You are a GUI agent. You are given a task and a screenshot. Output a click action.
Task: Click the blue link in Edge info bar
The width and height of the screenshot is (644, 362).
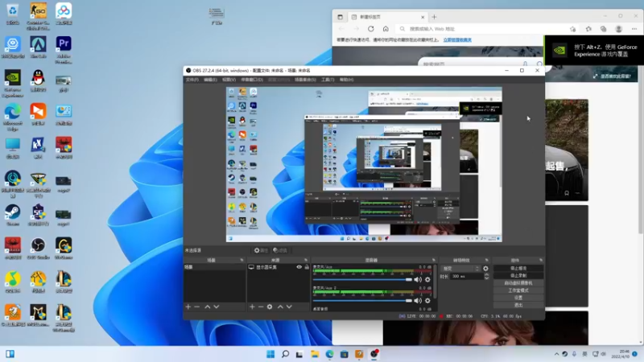(x=457, y=39)
